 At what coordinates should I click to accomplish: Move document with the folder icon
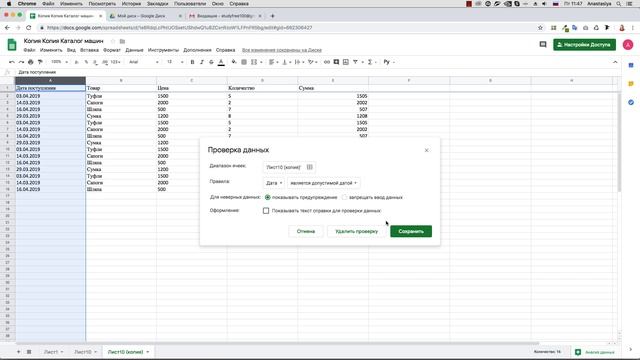[x=122, y=41]
